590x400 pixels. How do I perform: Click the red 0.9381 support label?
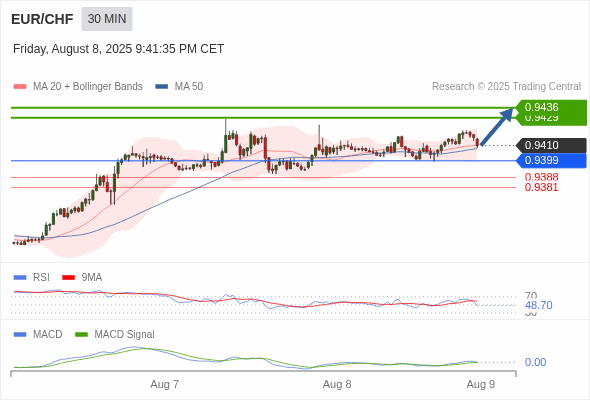click(x=541, y=187)
